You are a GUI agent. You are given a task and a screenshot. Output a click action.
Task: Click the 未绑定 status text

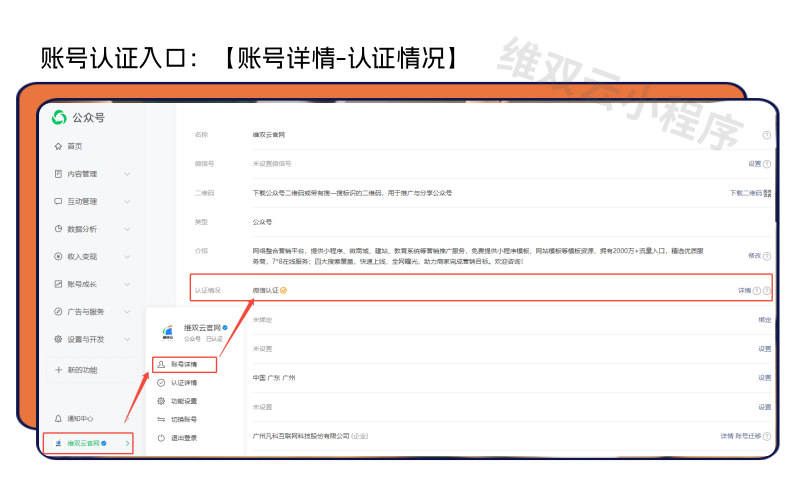pyautogui.click(x=262, y=320)
